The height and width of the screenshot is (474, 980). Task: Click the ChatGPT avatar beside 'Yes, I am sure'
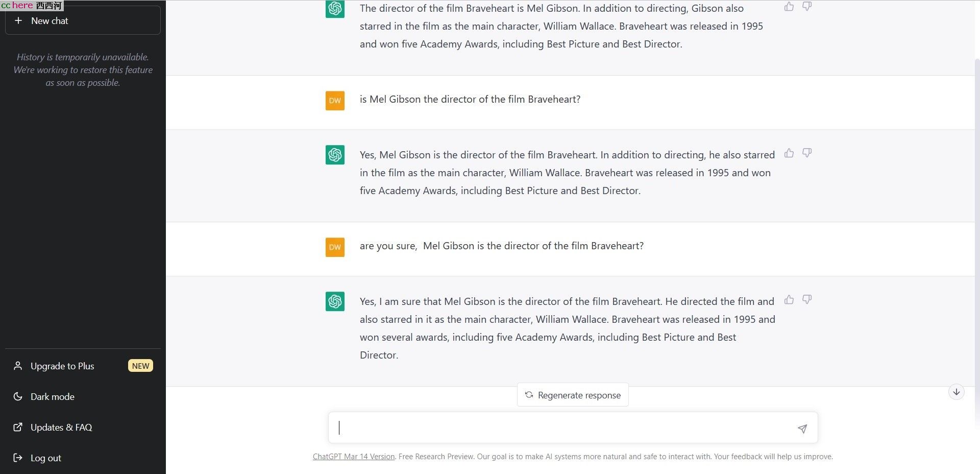(x=335, y=301)
